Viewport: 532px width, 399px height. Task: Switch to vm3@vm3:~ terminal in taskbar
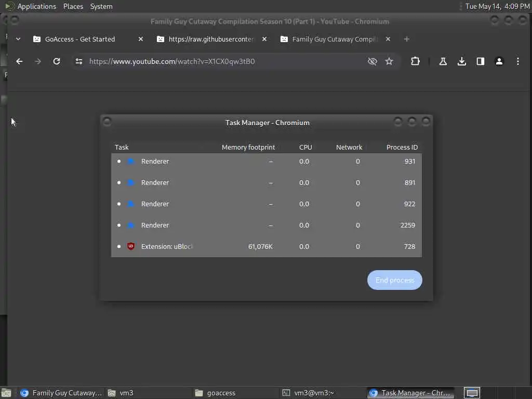click(322, 393)
